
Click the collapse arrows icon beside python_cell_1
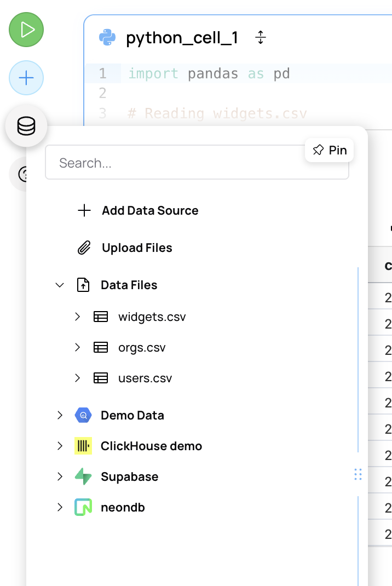261,37
